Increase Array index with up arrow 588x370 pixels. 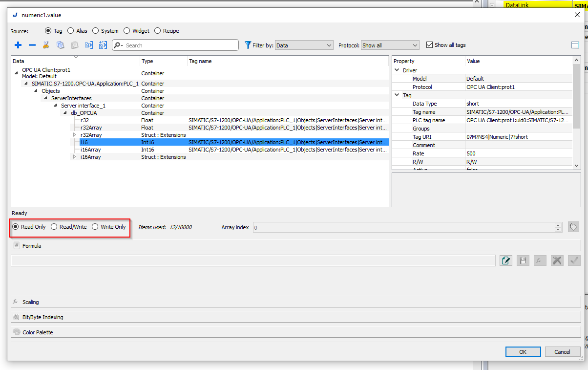558,225
